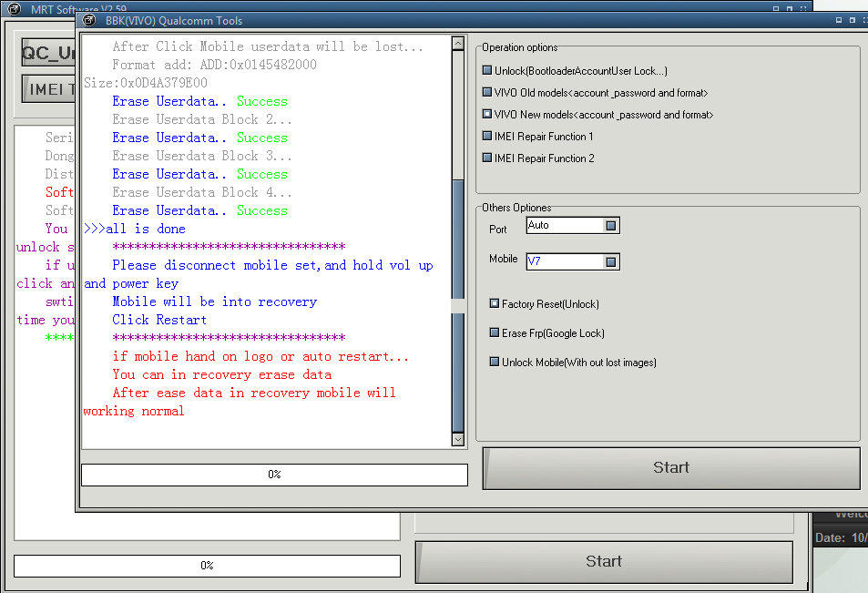Click the MRT window 0% progress bar
The width and height of the screenshot is (868, 593).
pos(207,566)
